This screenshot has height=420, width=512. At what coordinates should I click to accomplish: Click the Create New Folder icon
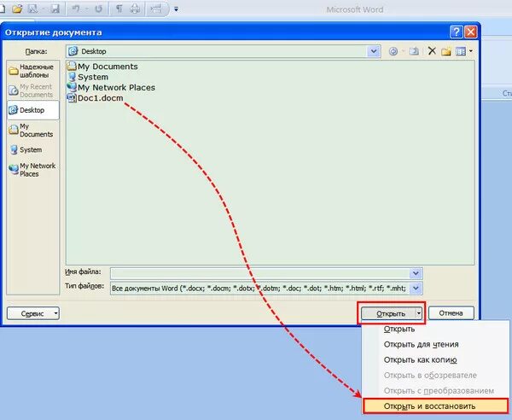(x=446, y=51)
